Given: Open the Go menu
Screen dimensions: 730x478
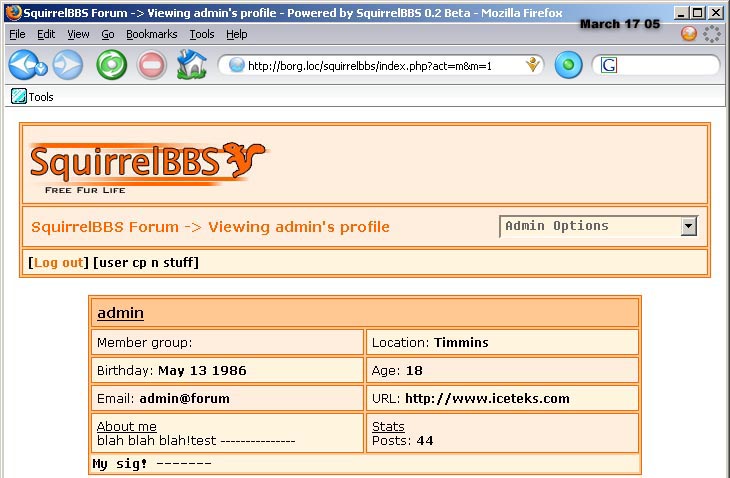Looking at the screenshot, I should point(108,34).
